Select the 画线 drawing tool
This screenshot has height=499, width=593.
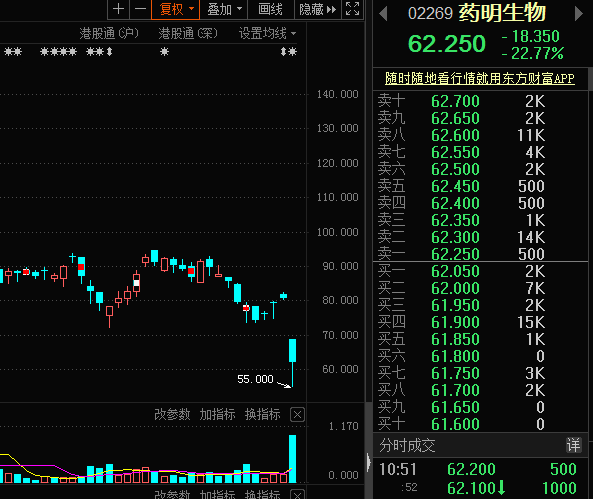[270, 9]
